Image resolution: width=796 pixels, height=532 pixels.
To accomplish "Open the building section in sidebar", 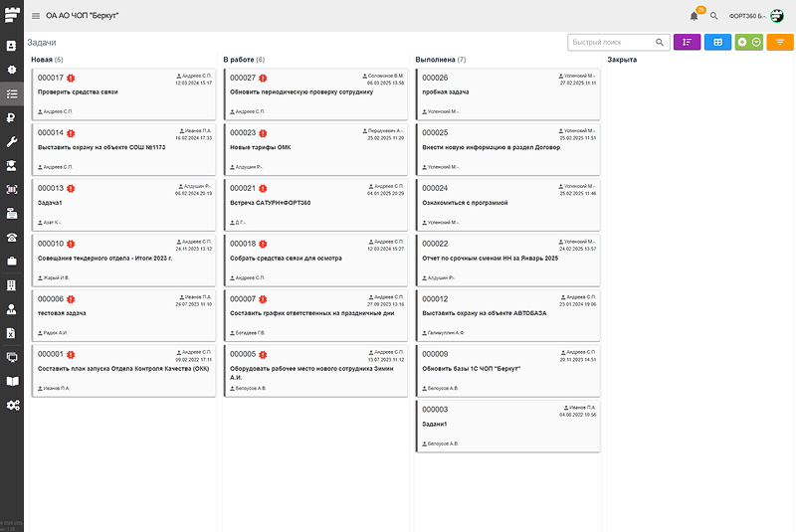I will coord(12,285).
